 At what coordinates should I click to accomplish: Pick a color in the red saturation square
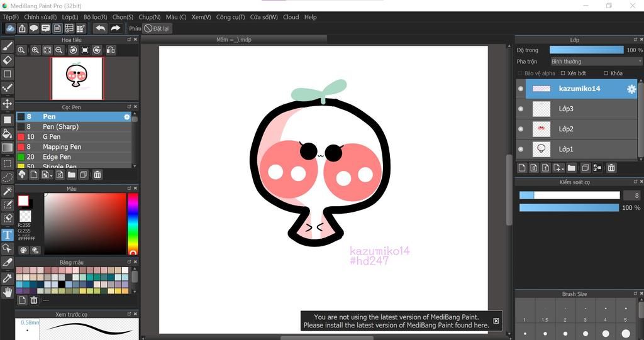85,224
